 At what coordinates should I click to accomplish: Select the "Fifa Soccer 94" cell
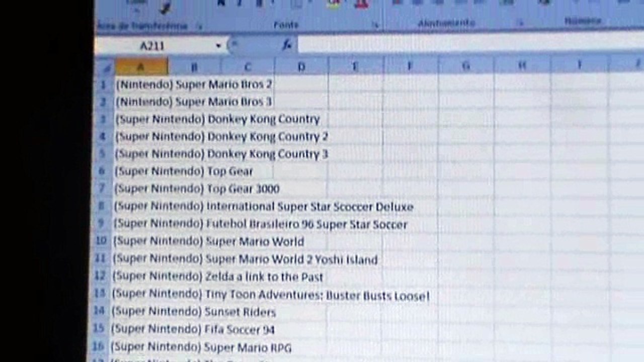click(x=193, y=330)
